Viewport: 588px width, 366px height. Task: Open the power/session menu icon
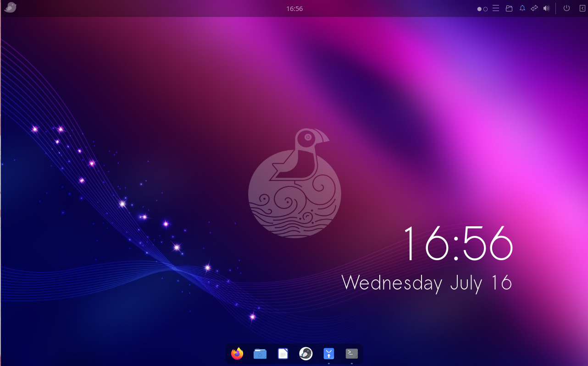click(566, 8)
